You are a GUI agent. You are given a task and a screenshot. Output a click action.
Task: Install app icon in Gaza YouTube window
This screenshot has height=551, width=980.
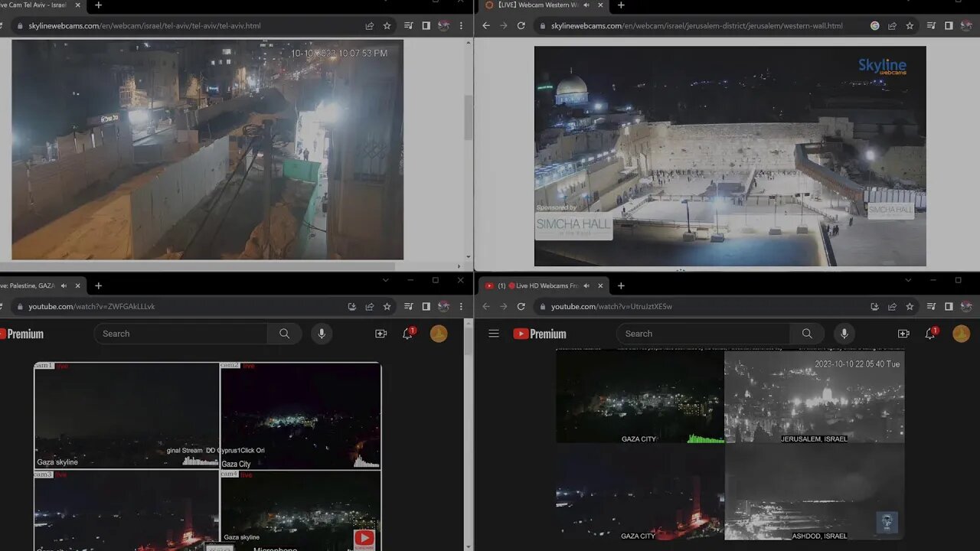[x=352, y=307]
